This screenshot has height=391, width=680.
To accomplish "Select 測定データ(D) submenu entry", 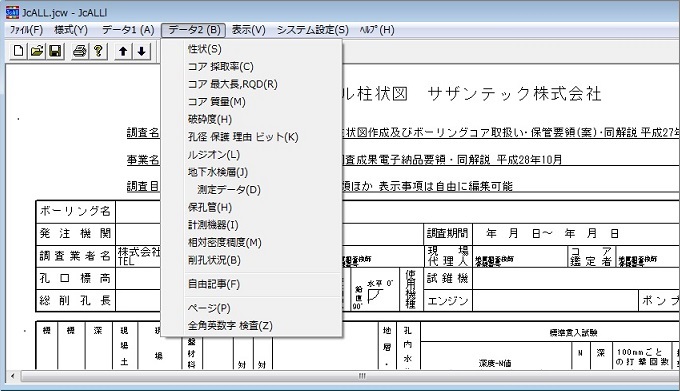I will (x=229, y=190).
